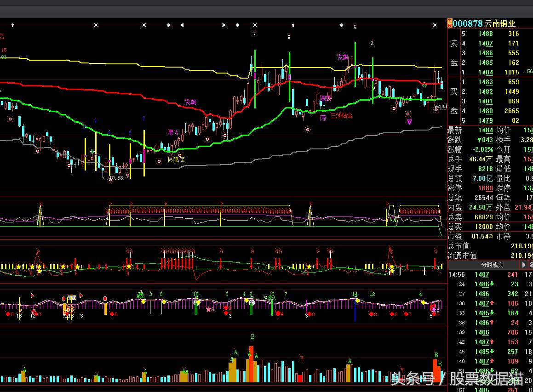Click the green diamond marker on candlestick chart
The height and width of the screenshot is (392, 533).
click(424, 85)
